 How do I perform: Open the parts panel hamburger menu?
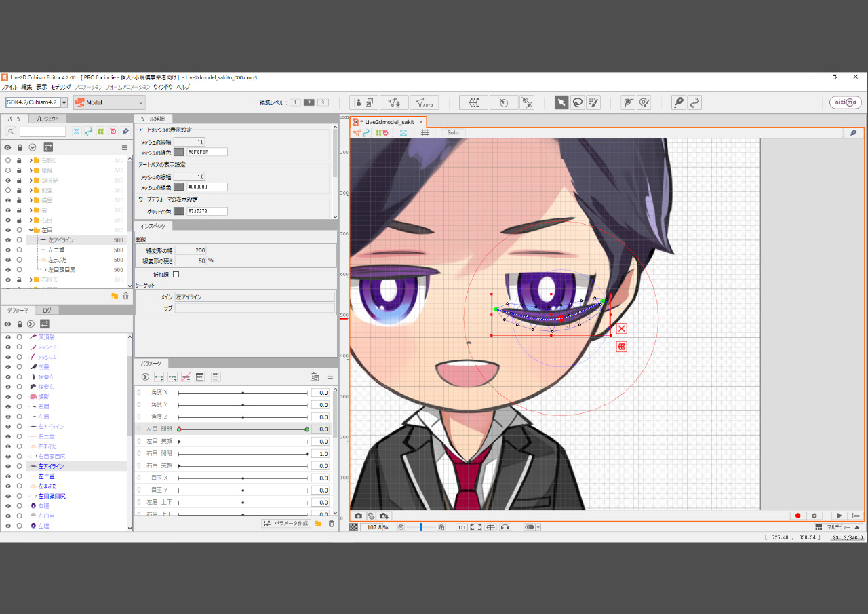click(x=125, y=147)
